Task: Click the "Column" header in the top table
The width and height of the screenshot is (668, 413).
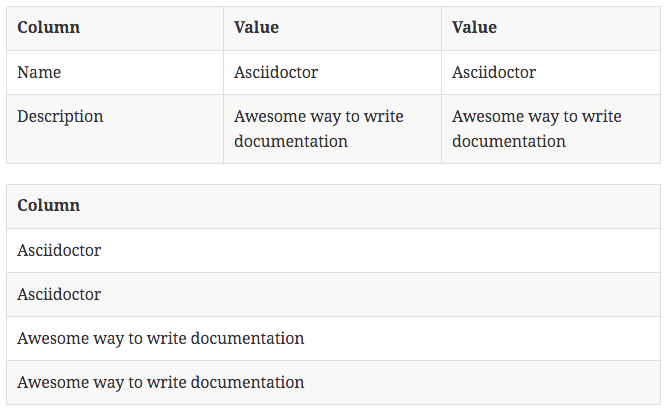Action: click(x=48, y=28)
